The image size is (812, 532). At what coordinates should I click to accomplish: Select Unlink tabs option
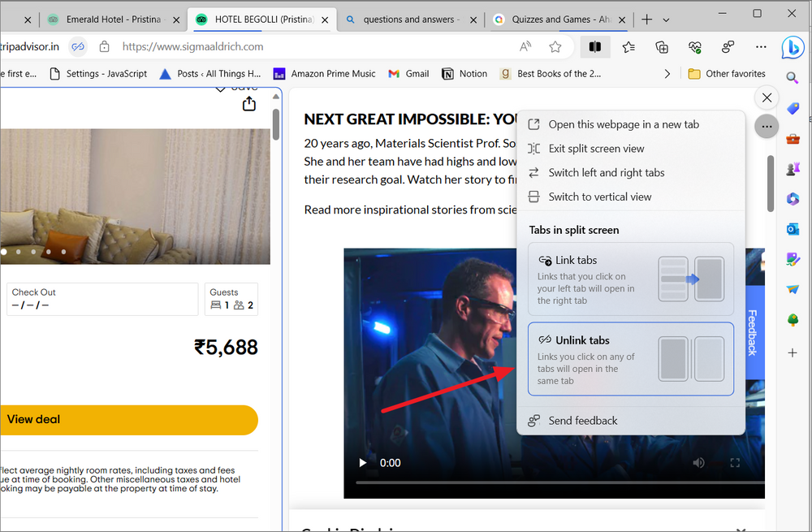click(631, 358)
